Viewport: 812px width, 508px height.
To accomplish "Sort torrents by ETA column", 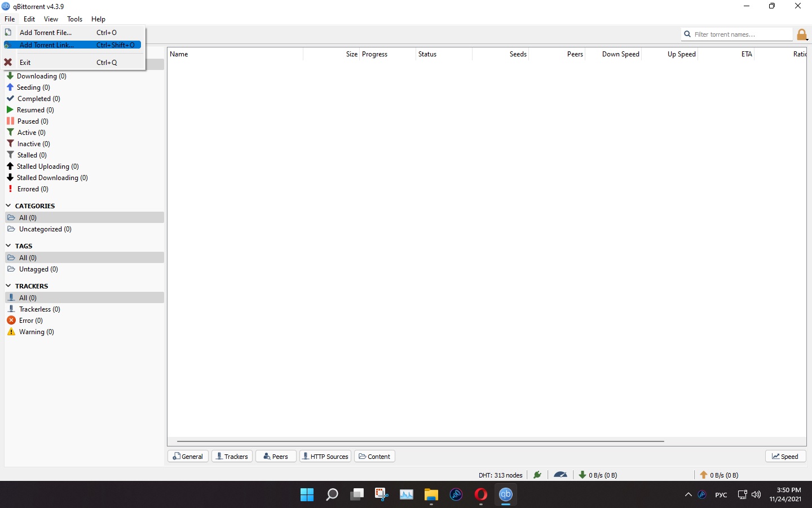I will 726,54.
